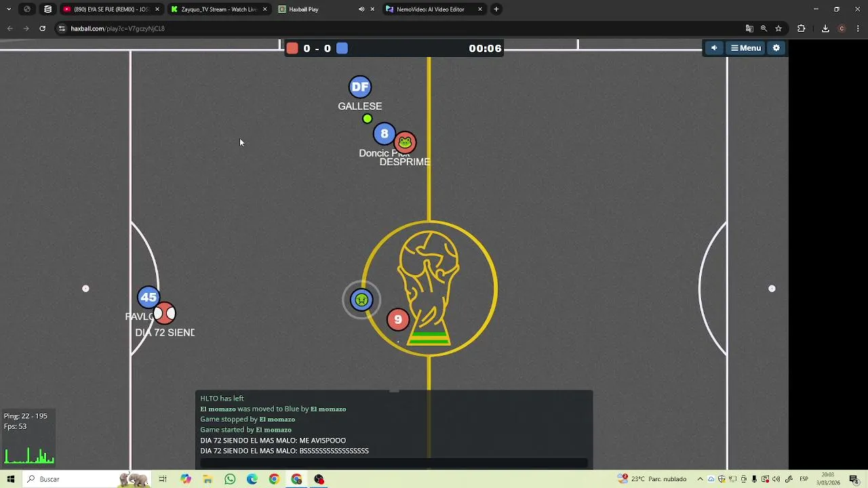Click the site information icon in address bar

click(x=62, y=28)
